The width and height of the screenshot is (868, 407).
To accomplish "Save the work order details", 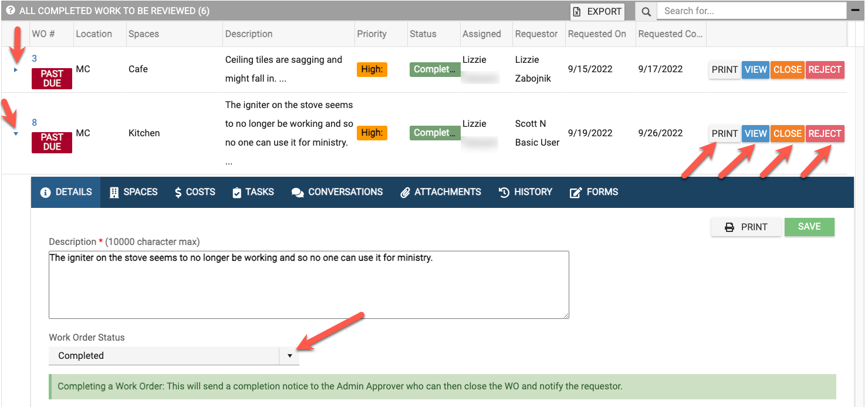I will [809, 227].
